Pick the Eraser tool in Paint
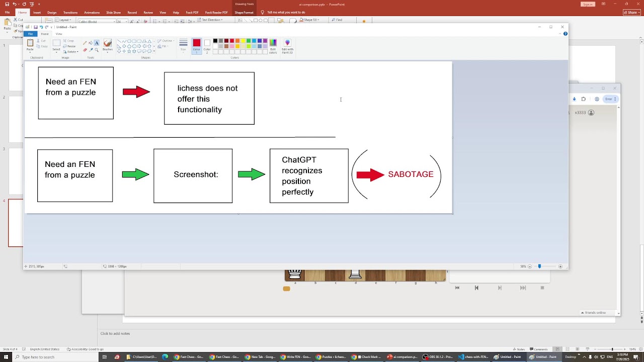Image resolution: width=644 pixels, height=362 pixels. [85, 50]
